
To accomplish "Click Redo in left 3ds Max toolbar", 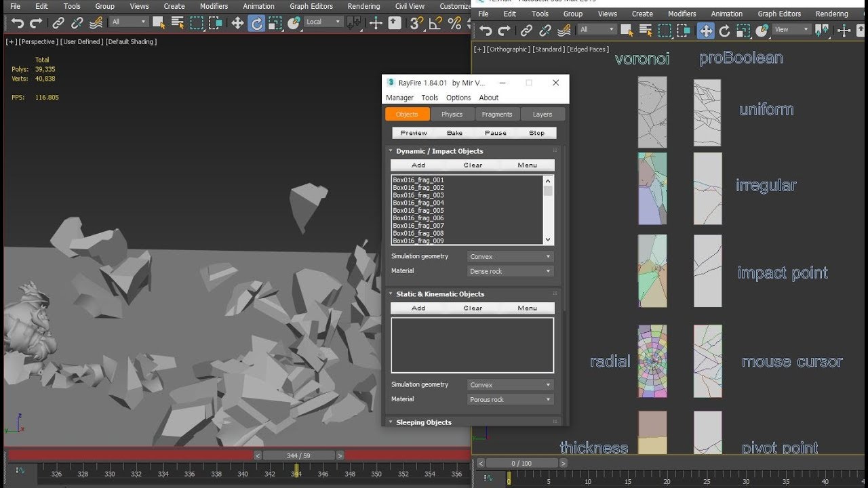I will 36,23.
